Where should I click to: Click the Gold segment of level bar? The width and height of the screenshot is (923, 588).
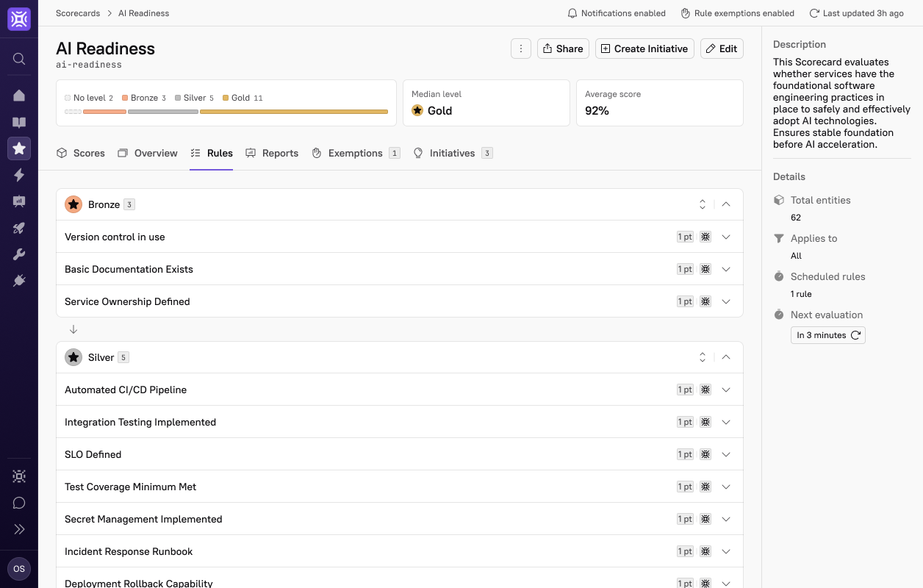293,112
